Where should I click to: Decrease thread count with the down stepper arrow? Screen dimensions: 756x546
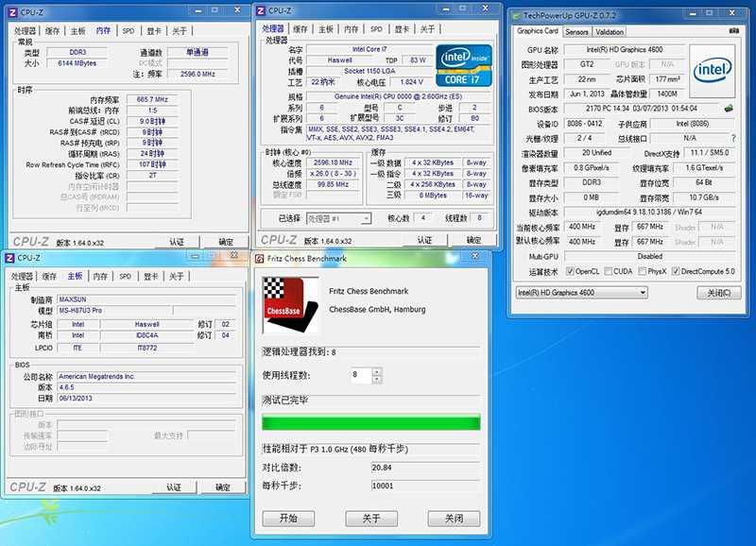pos(377,379)
